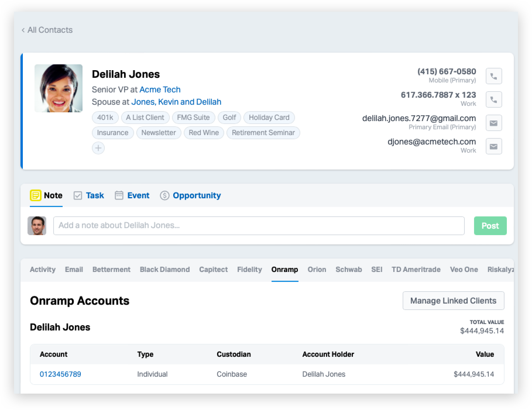Image resolution: width=532 pixels, height=410 pixels.
Task: Focus the Add a note input field
Action: pyautogui.click(x=259, y=226)
